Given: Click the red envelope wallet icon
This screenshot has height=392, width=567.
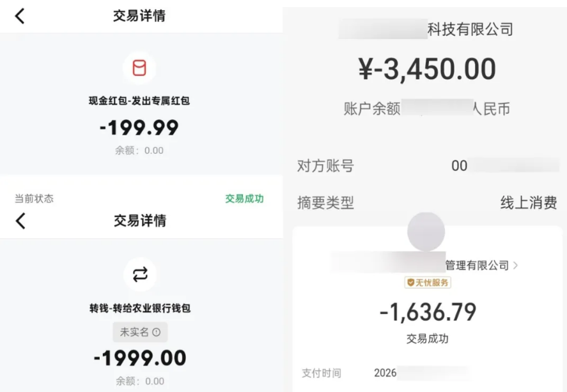Looking at the screenshot, I should tap(139, 68).
